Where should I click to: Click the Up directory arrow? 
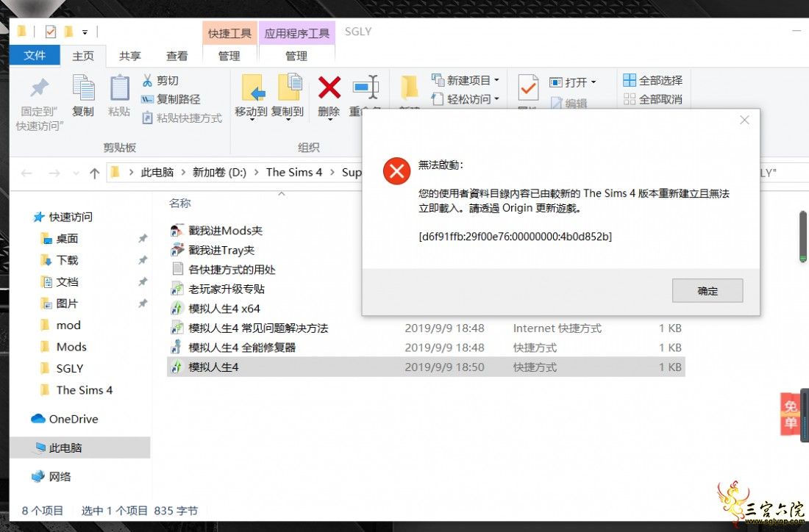(x=94, y=173)
